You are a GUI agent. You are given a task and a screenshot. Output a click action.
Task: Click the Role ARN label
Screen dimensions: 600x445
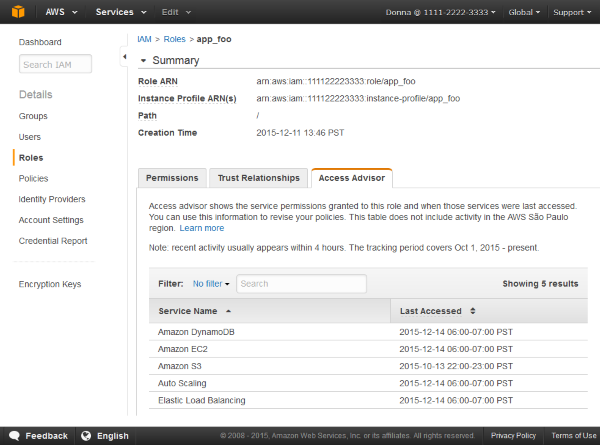coord(158,82)
